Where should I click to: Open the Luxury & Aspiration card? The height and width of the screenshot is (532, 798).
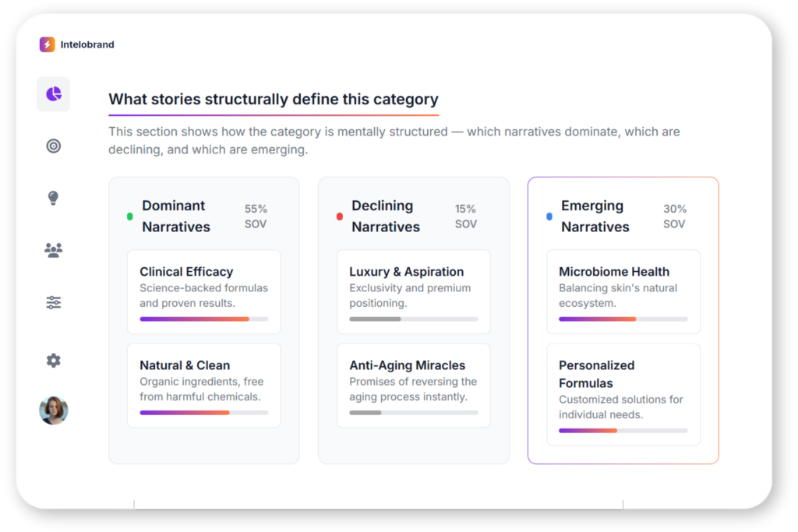(x=413, y=291)
